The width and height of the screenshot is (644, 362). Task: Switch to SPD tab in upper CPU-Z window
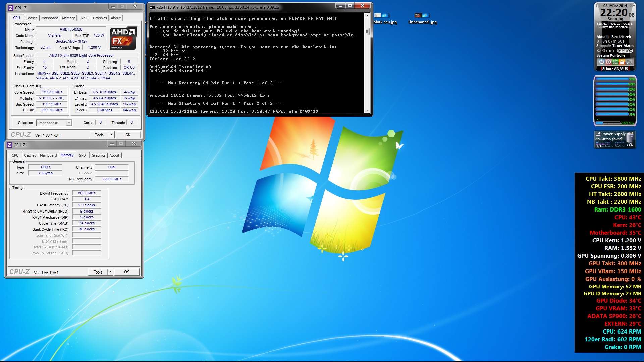[x=84, y=18]
